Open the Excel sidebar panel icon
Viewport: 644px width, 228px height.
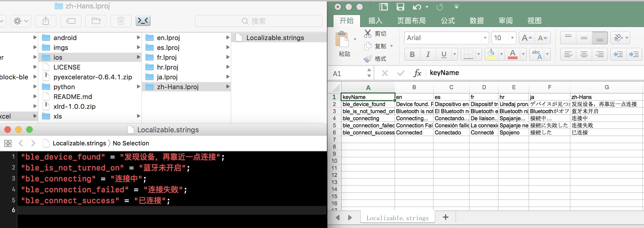[x=383, y=7]
